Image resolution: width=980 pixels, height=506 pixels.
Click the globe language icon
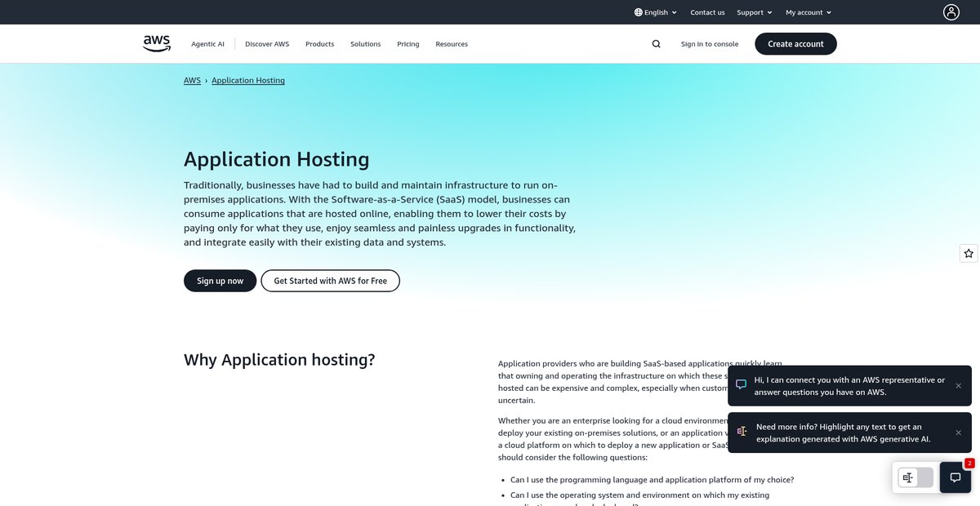click(x=639, y=12)
